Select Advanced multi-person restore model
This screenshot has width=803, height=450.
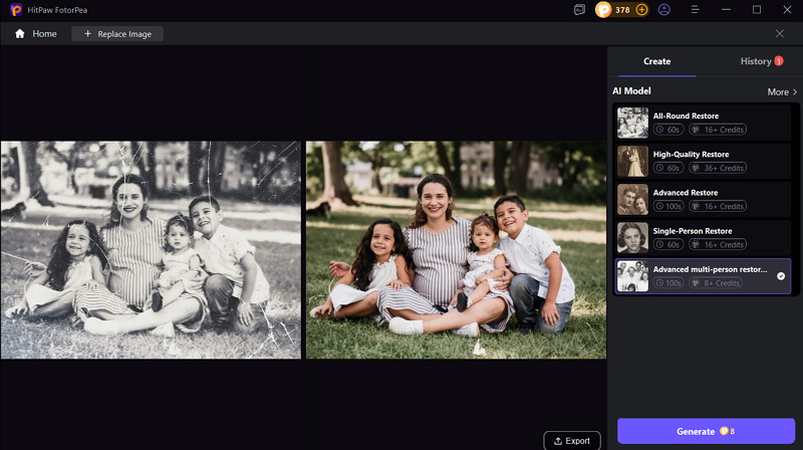tap(703, 276)
